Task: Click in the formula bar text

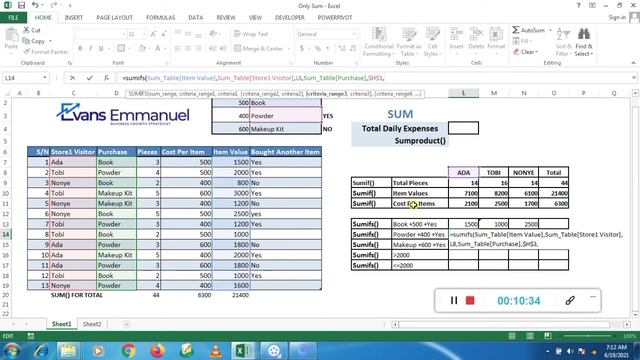Action: click(x=373, y=78)
